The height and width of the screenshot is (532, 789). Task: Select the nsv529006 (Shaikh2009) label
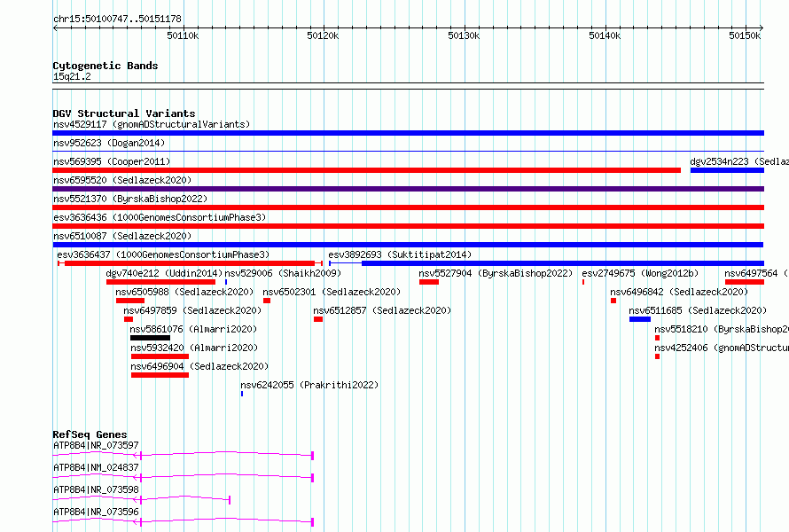[x=283, y=273]
